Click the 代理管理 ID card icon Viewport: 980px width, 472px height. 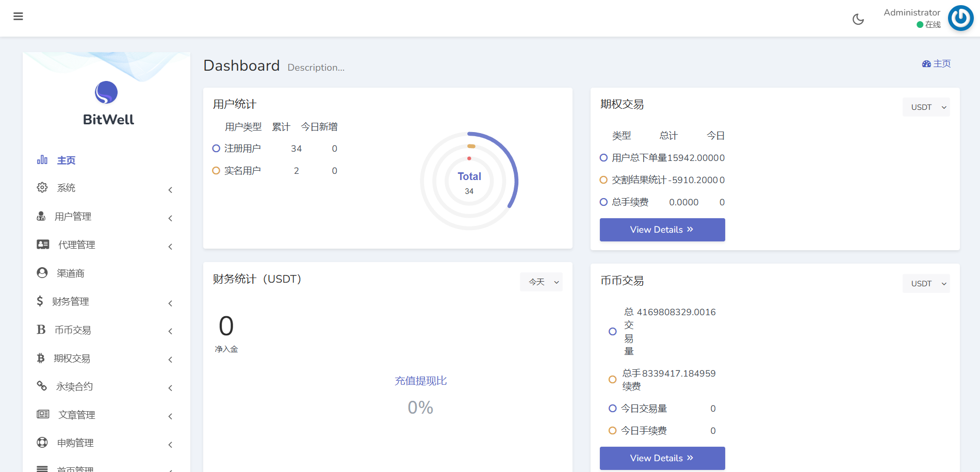coord(43,245)
